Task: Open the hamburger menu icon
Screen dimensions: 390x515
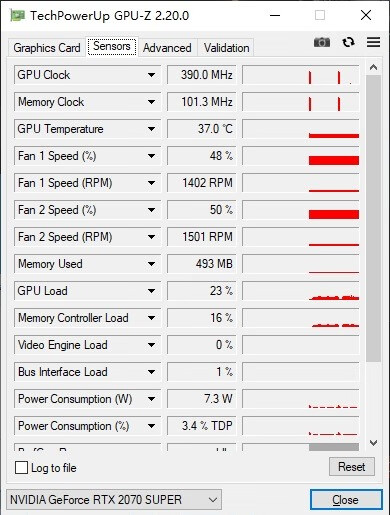Action: pyautogui.click(x=373, y=42)
